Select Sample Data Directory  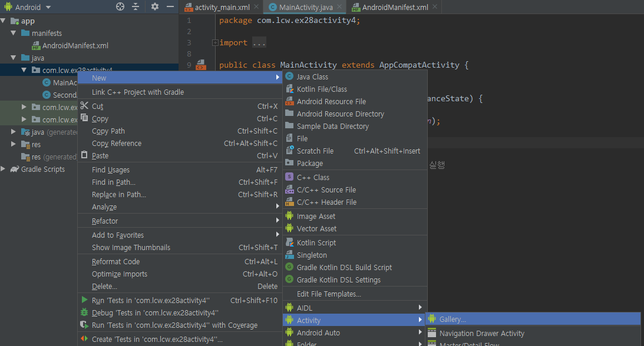pyautogui.click(x=355, y=127)
